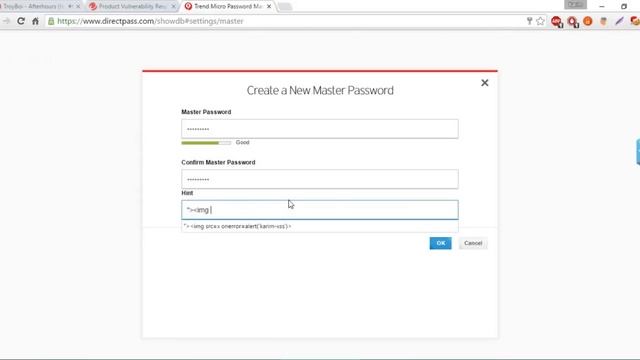Click inside the Hint text field
The height and width of the screenshot is (360, 640).
pyautogui.click(x=320, y=210)
